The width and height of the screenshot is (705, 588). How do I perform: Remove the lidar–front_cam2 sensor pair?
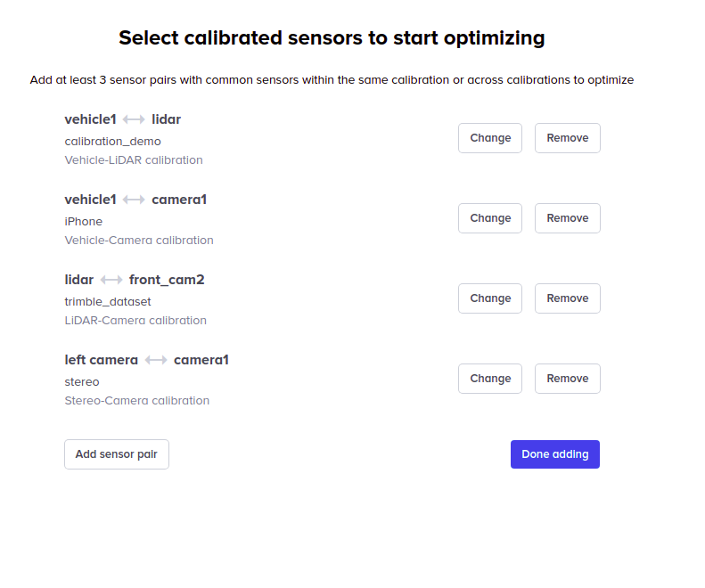567,298
